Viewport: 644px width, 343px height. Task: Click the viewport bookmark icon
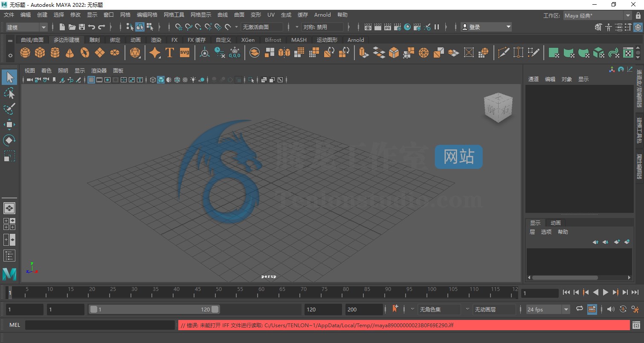(53, 80)
